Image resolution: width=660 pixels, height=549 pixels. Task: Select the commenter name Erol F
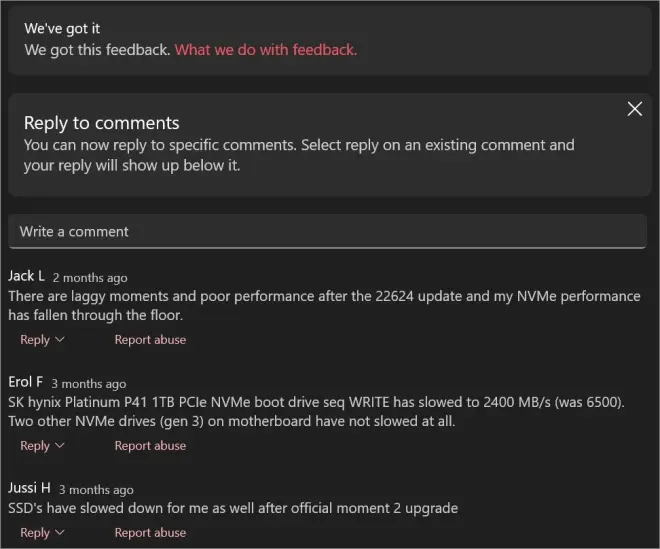tap(26, 382)
